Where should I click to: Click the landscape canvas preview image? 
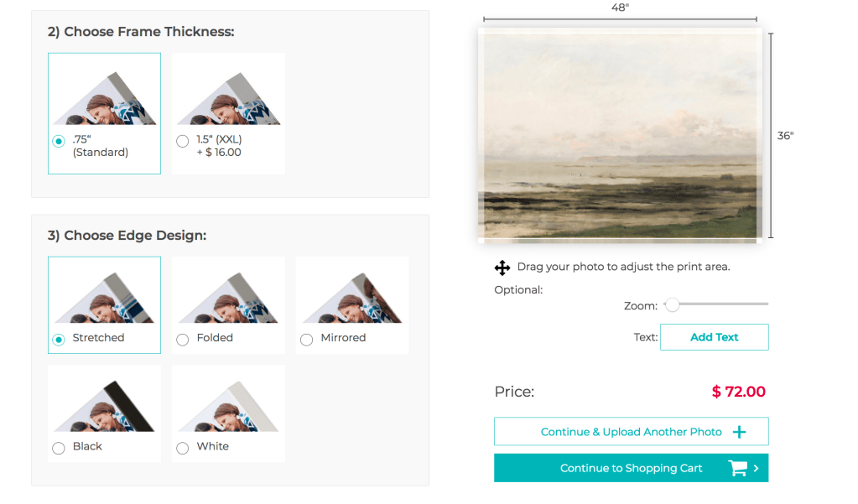[620, 136]
